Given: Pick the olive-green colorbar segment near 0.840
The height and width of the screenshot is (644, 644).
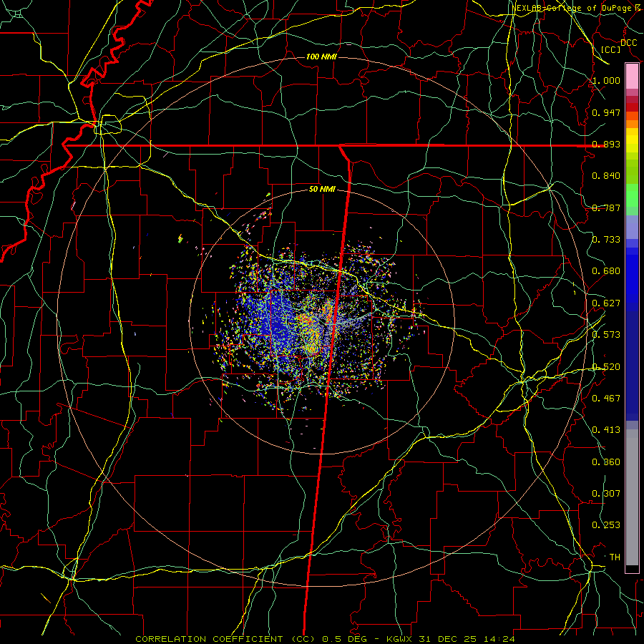Looking at the screenshot, I should pos(632,172).
